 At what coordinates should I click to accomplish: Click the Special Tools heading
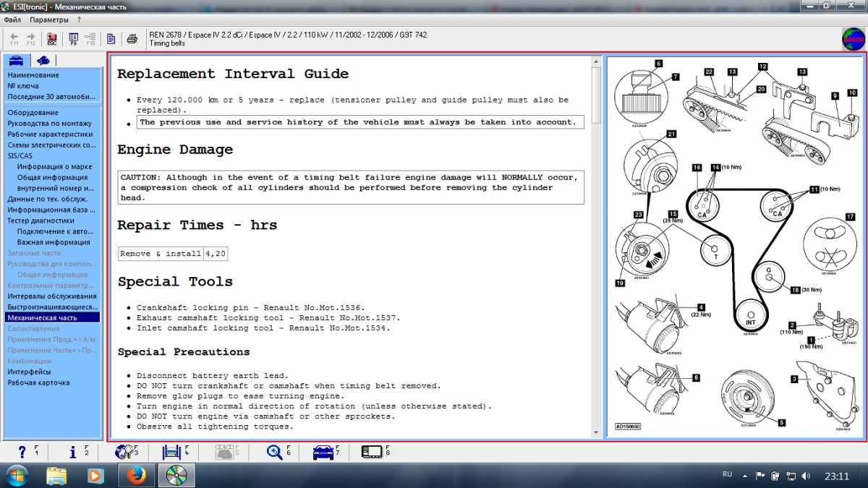click(175, 282)
